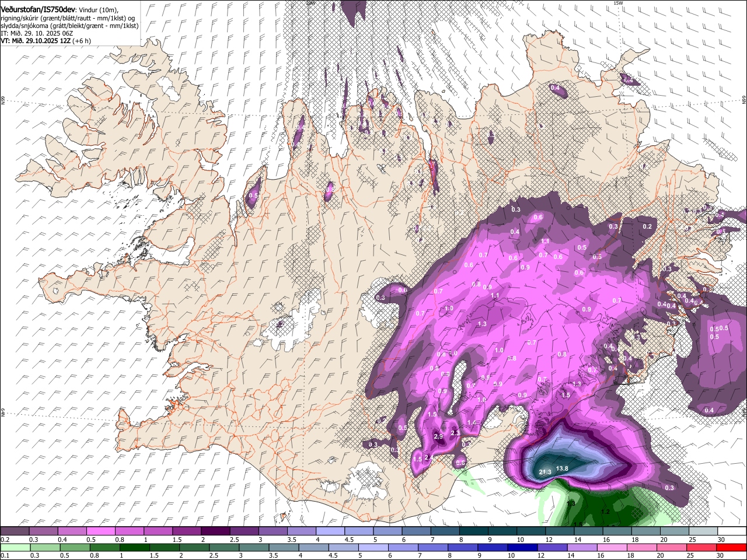Screen dimensions: 747x560
Task: Select upper legend swatch between 7 and 8
Action: pos(445,531)
